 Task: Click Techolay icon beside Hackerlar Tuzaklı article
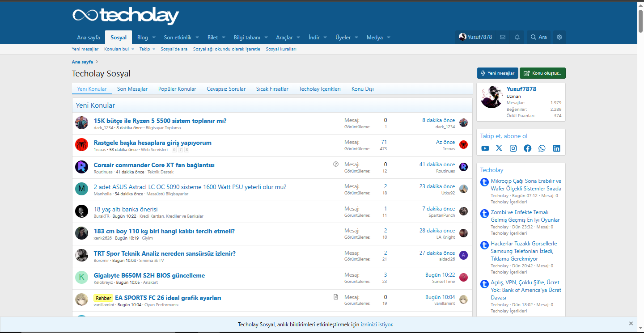484,245
